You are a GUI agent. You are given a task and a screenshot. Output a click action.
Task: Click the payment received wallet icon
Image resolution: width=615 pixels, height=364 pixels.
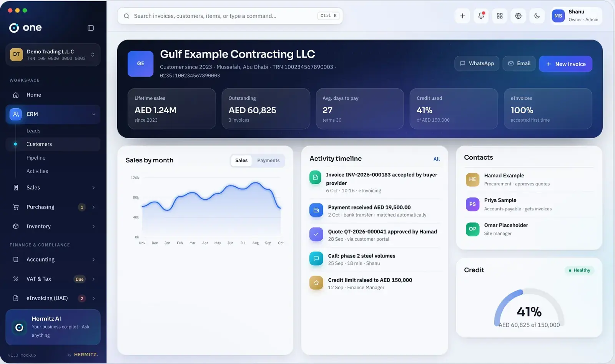point(316,210)
